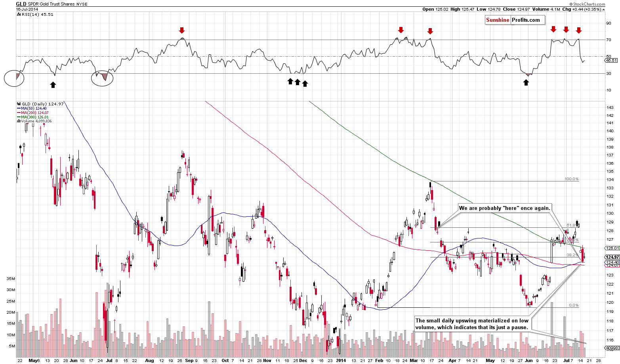Click the RSI scale value 70
Viewport: 620px width, 364px height.
[609, 40]
